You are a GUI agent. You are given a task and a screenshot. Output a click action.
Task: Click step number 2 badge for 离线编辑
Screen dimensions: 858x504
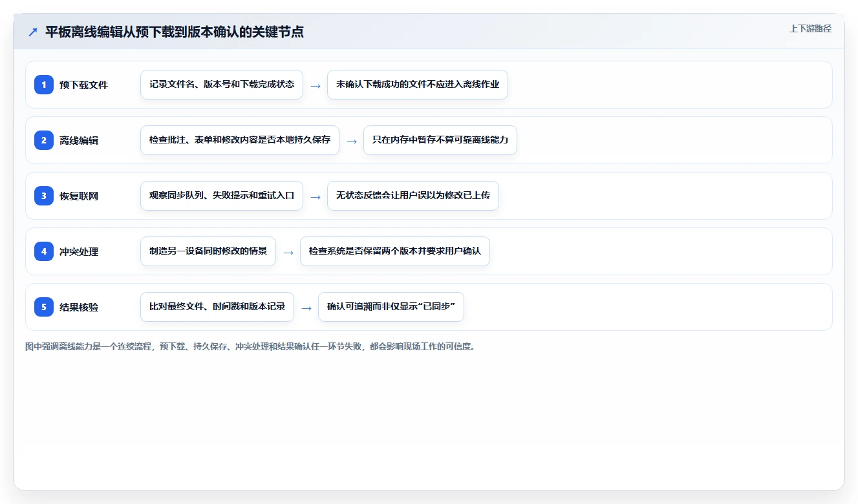click(44, 140)
